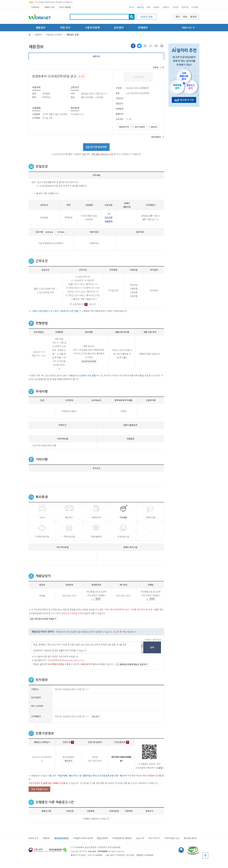Click 고용복지+센터 top link

pos(49,7)
